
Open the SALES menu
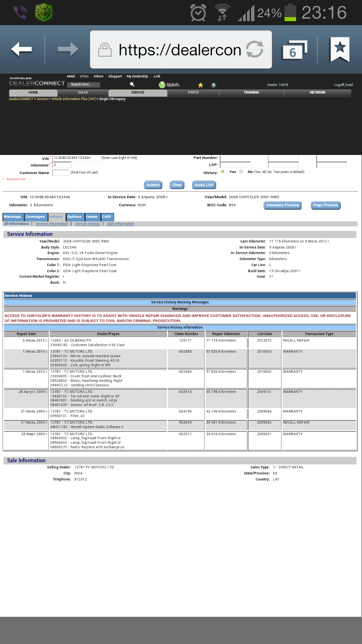[x=83, y=93]
